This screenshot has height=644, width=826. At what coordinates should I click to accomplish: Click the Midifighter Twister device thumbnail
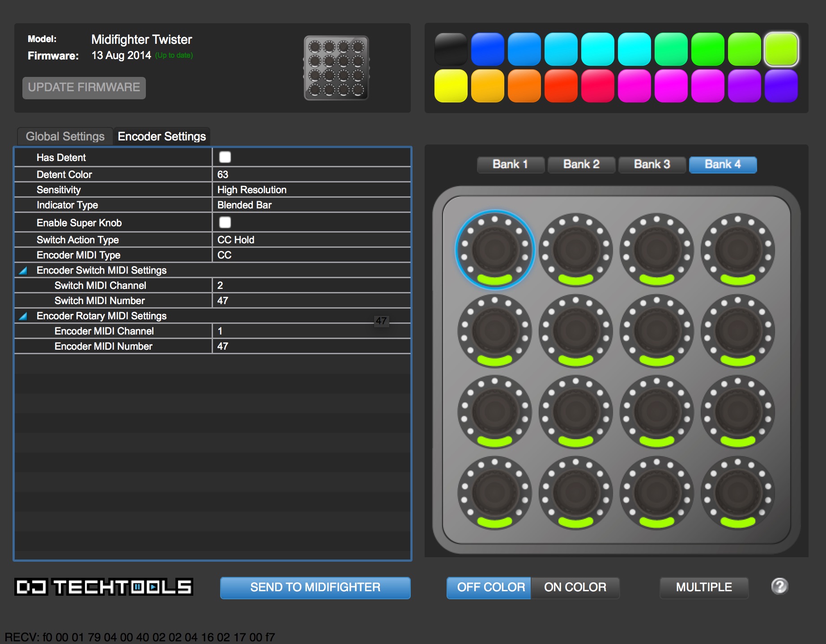pos(336,68)
